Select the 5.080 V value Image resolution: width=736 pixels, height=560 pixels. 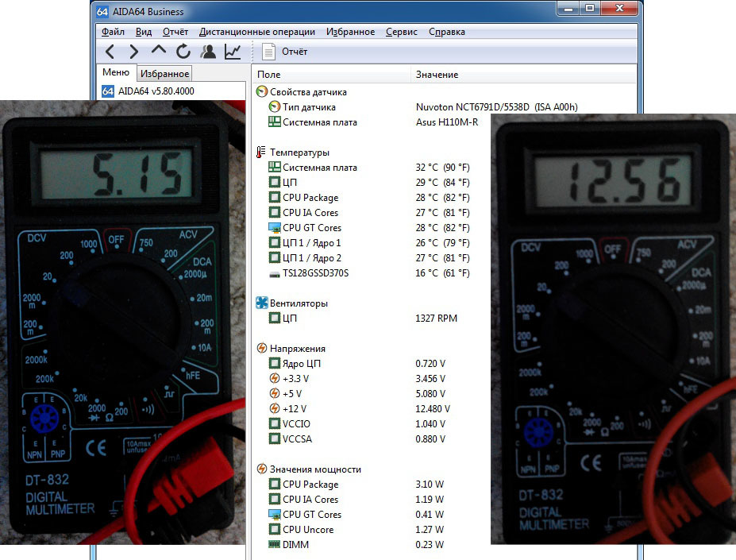point(430,394)
